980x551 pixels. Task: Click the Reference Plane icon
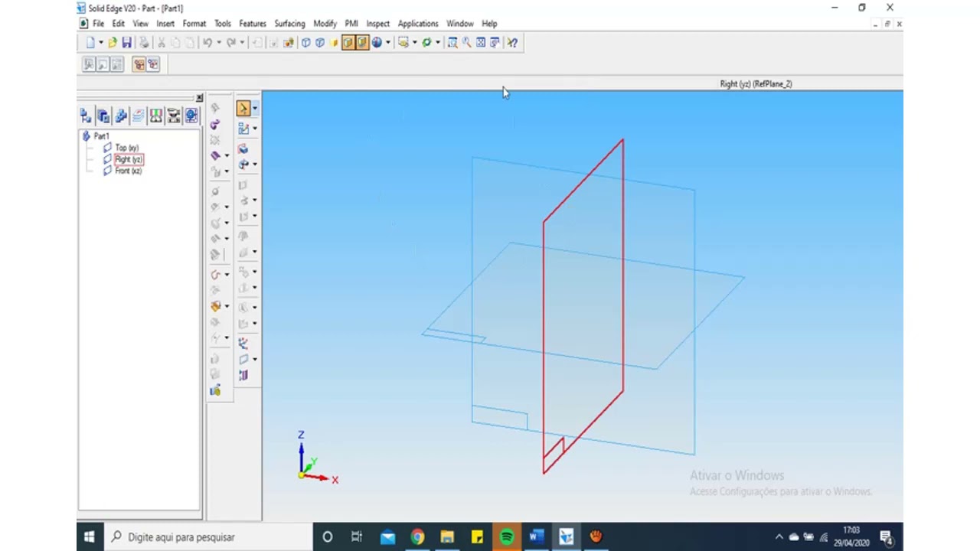tap(243, 359)
